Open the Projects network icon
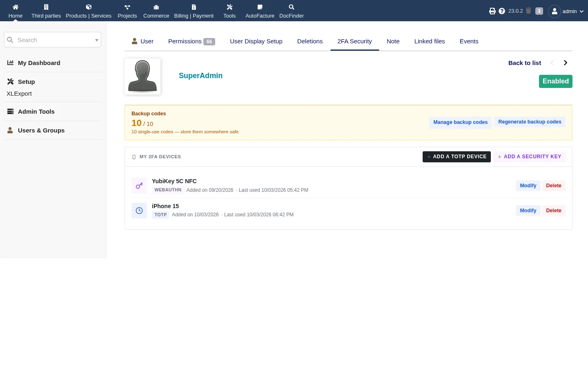 127,7
